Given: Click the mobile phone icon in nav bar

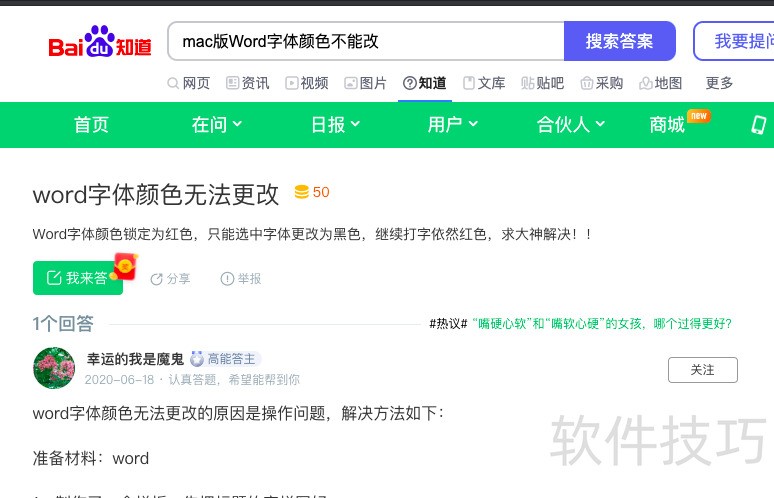Looking at the screenshot, I should [x=759, y=125].
